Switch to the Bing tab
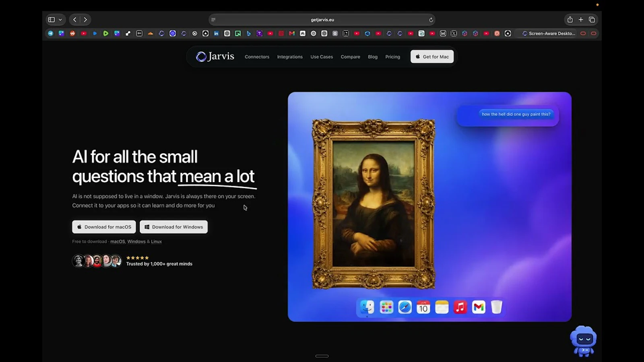Viewport: 644px width, 362px height. click(249, 33)
